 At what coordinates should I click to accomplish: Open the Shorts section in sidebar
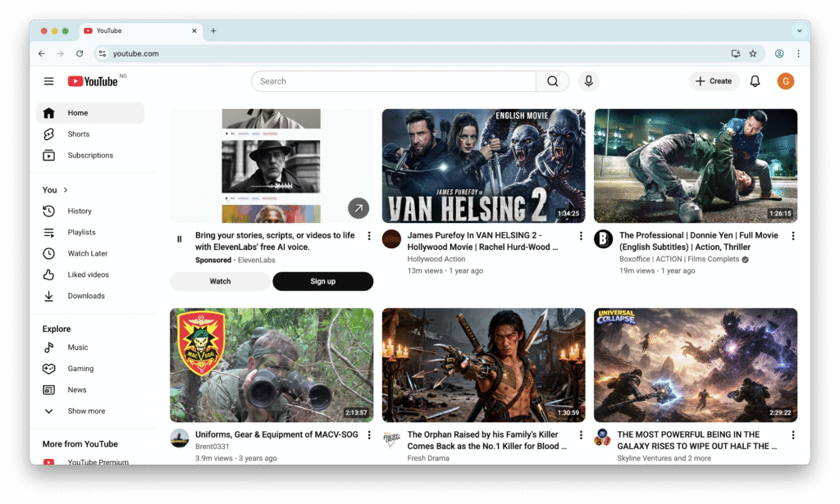(79, 134)
